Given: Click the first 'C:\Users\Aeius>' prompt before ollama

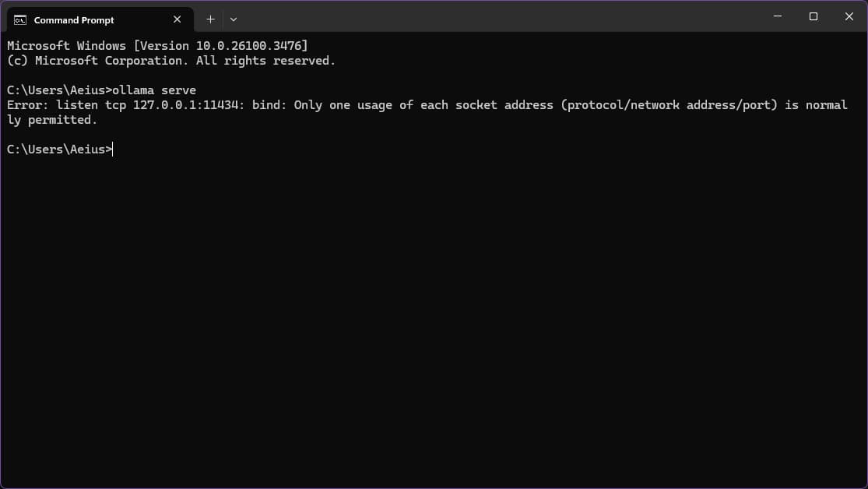Looking at the screenshot, I should point(59,90).
